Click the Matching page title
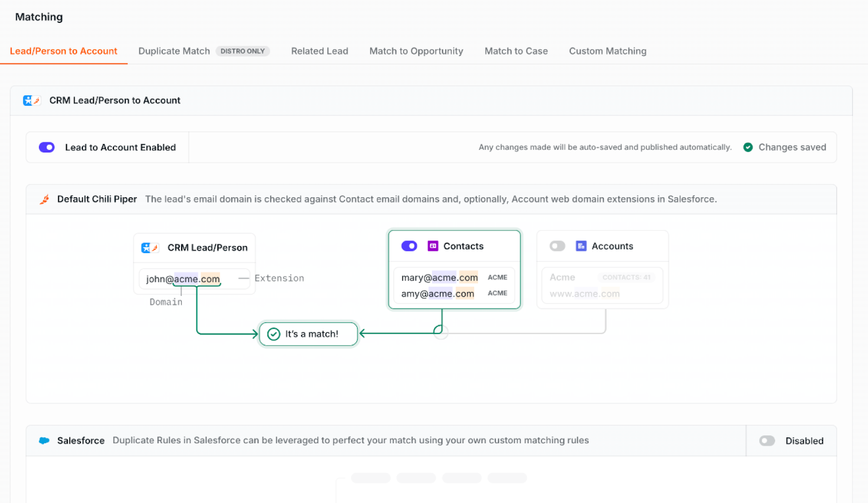Screen dimensions: 868x503 (39, 17)
